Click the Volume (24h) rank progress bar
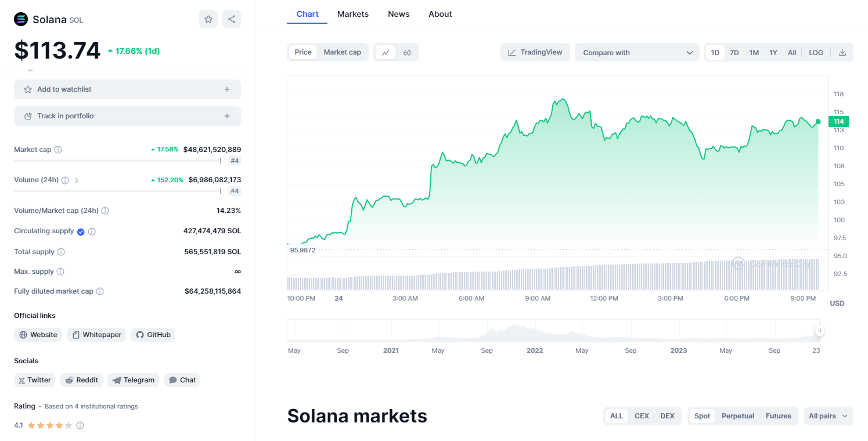 tap(117, 191)
